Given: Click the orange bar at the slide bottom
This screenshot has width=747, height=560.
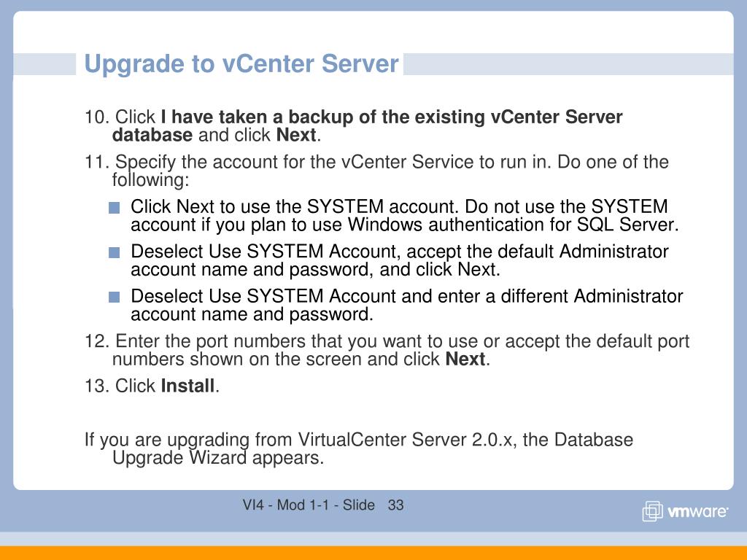Looking at the screenshot, I should [x=373, y=553].
